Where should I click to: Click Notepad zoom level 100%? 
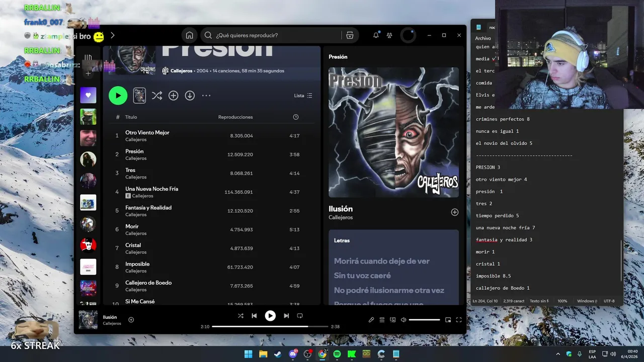click(x=562, y=301)
